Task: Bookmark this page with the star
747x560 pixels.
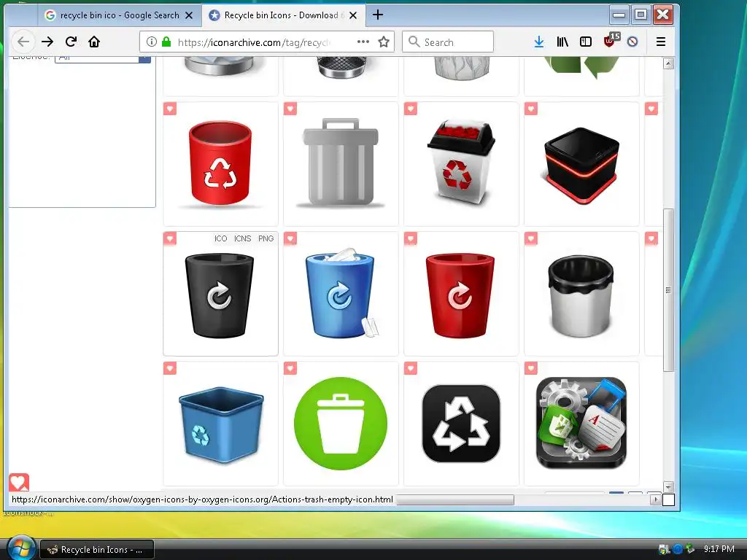Action: coord(384,42)
